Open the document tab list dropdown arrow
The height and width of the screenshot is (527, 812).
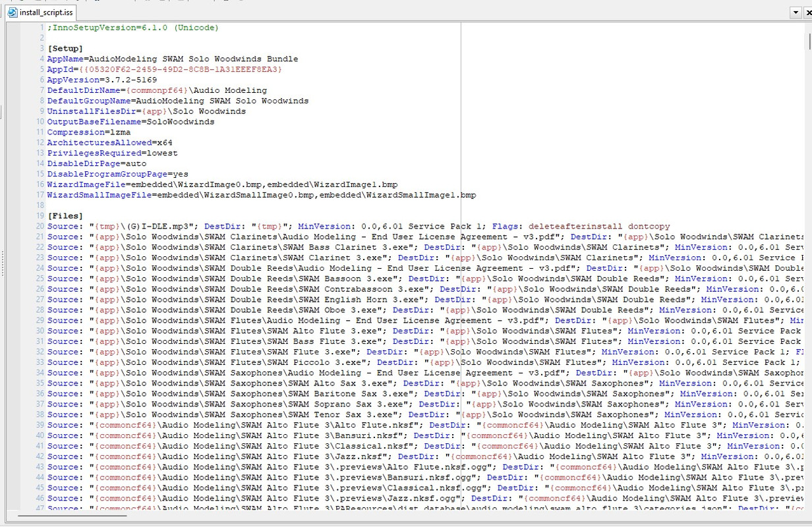click(x=796, y=13)
